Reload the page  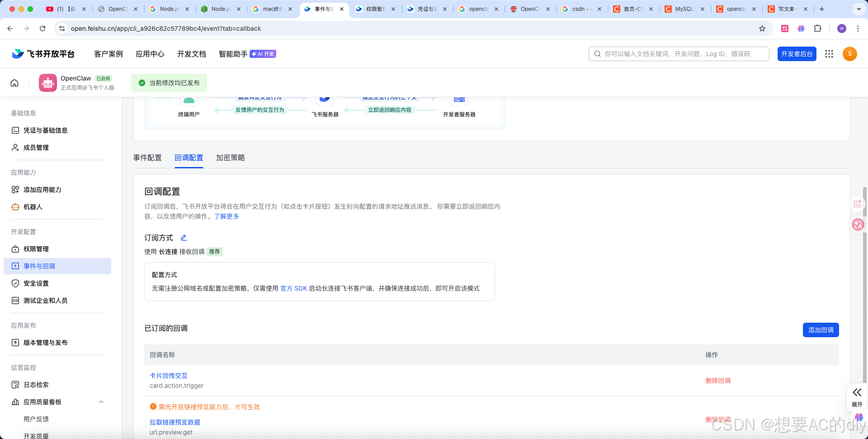(x=42, y=29)
